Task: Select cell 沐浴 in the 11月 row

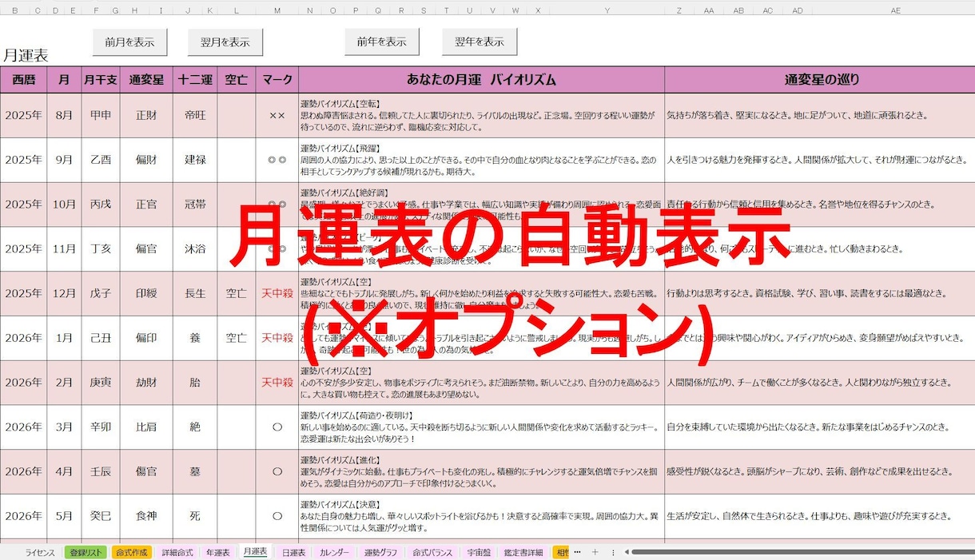Action: pyautogui.click(x=195, y=248)
